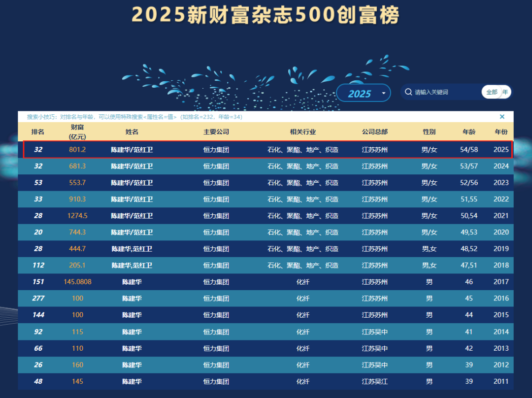Click the headquarters cell 江苏吴江
This screenshot has height=398, width=532.
pos(374,381)
